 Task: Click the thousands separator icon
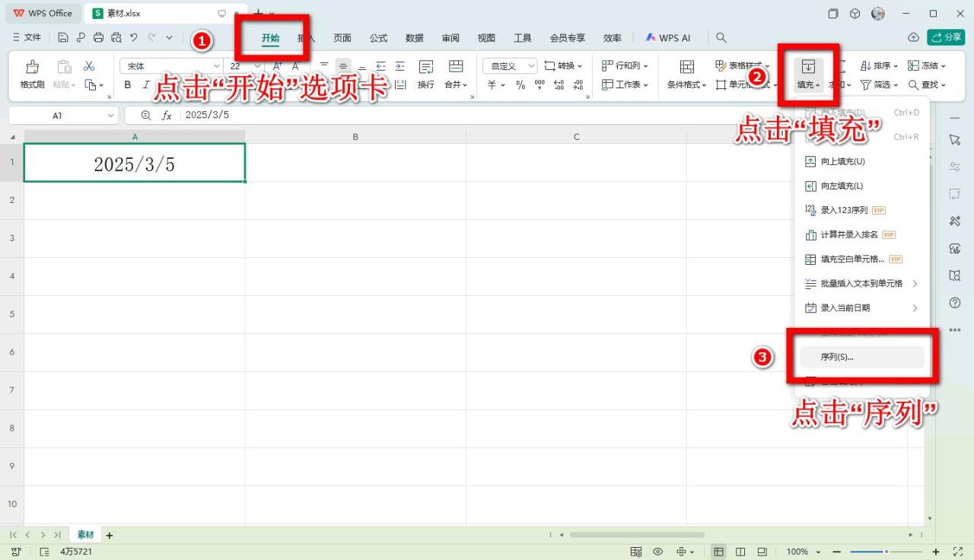[x=540, y=85]
